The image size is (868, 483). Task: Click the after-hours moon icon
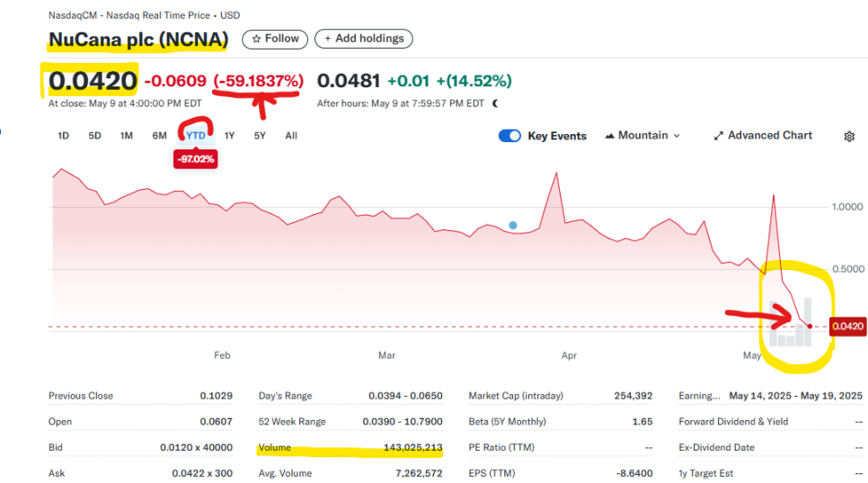pyautogui.click(x=495, y=103)
